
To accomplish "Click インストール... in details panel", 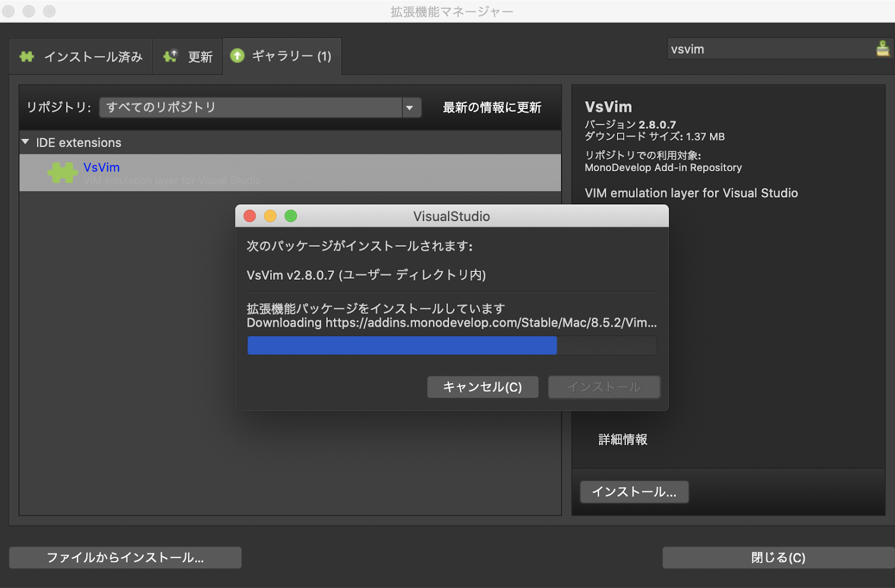I will pos(634,492).
